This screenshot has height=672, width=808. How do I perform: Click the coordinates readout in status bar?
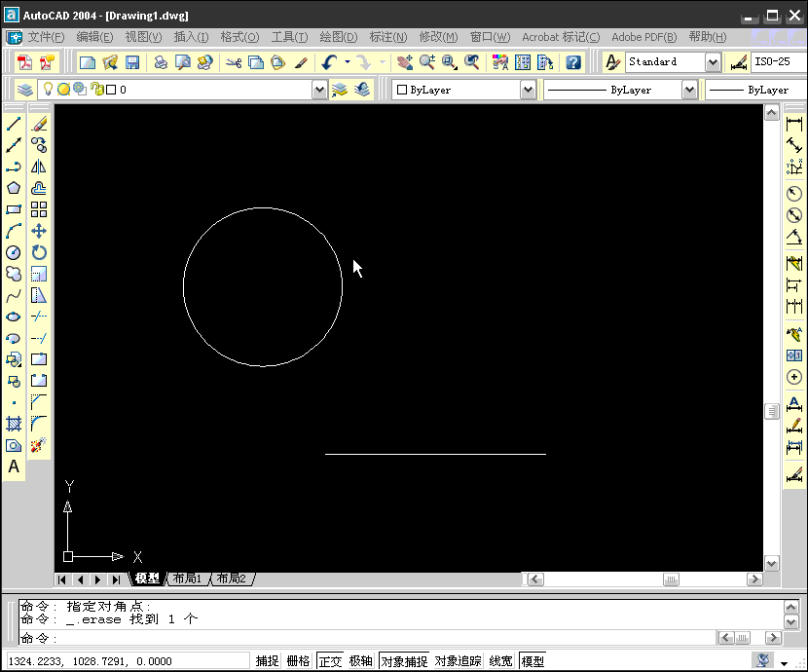coord(128,660)
